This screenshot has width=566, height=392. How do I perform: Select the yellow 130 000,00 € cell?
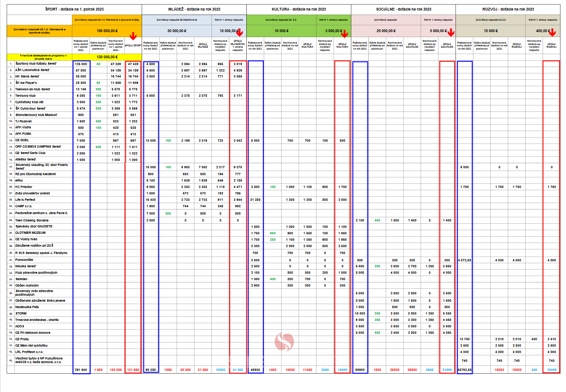[107, 57]
